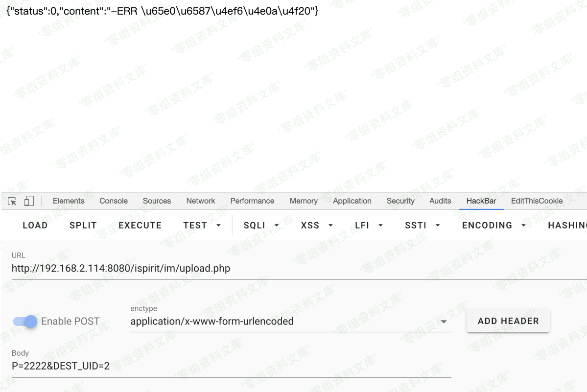Screen dimensions: 587x392
Task: Expand the ENCODING menu
Action: (x=493, y=225)
